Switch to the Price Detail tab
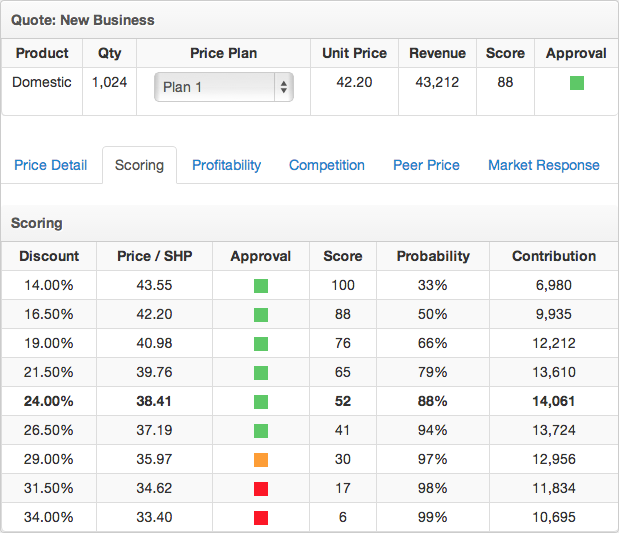The height and width of the screenshot is (533, 619). pyautogui.click(x=51, y=165)
